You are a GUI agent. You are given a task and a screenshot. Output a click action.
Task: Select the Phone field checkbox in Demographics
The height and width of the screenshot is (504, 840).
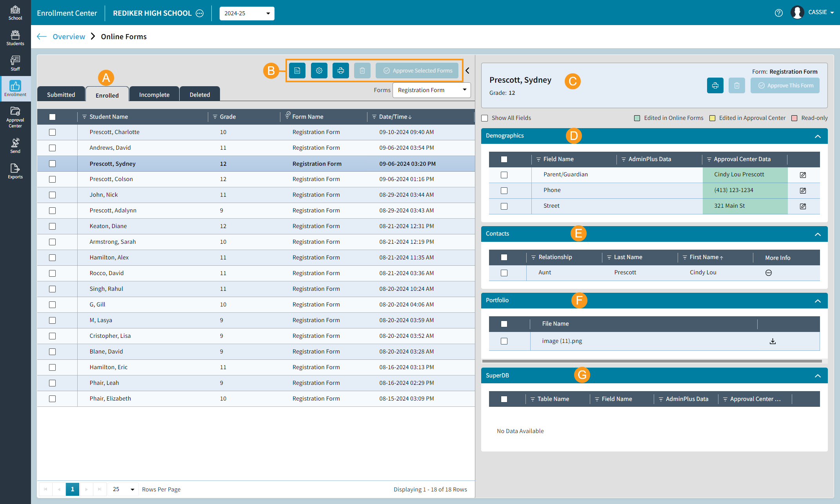coord(504,190)
